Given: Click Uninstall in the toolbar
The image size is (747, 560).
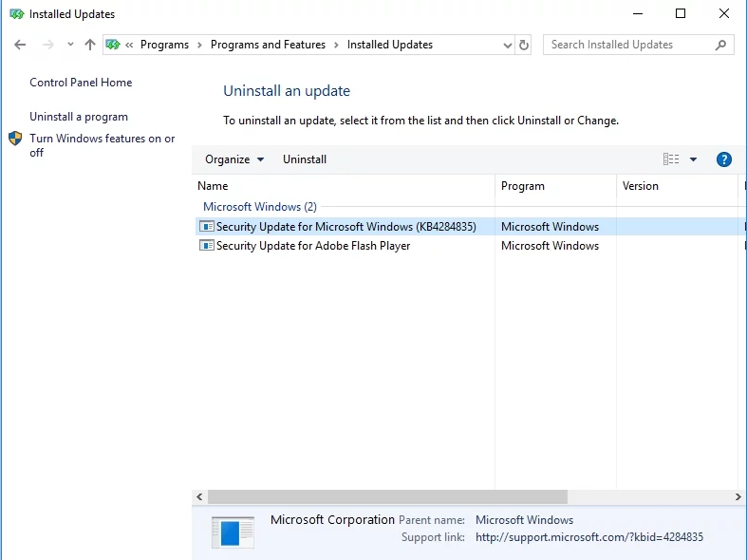Looking at the screenshot, I should pyautogui.click(x=305, y=159).
